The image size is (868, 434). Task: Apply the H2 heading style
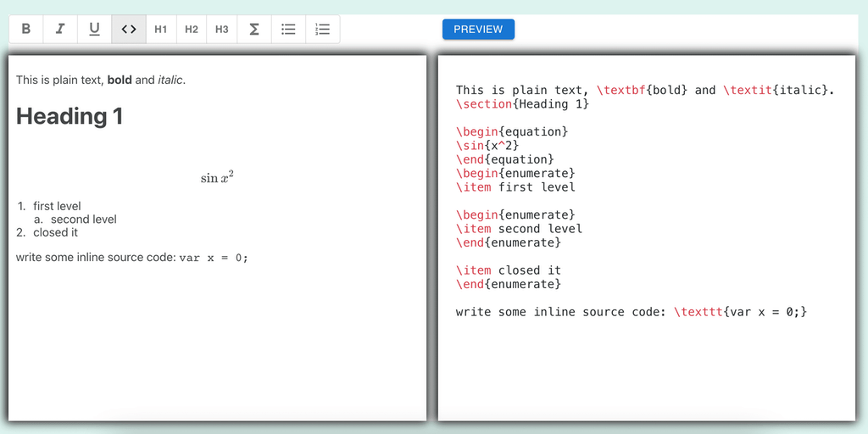pos(192,29)
